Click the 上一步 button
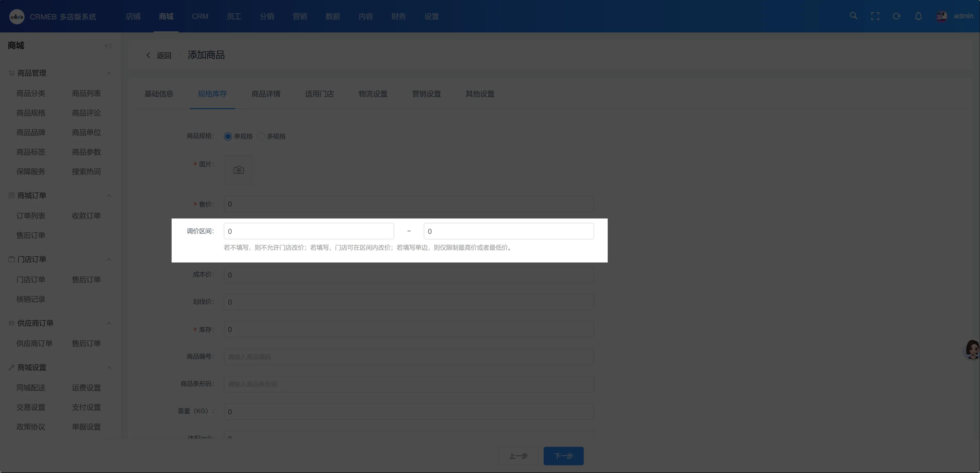Image resolution: width=980 pixels, height=473 pixels. pyautogui.click(x=518, y=456)
